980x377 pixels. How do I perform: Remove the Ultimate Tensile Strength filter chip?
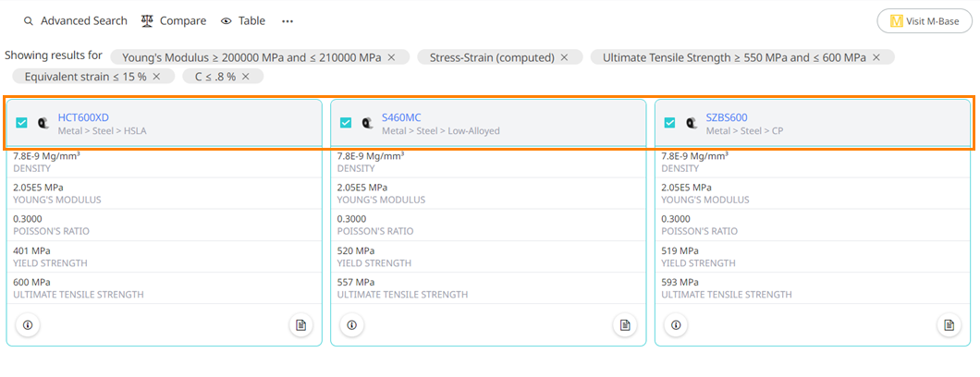point(876,57)
